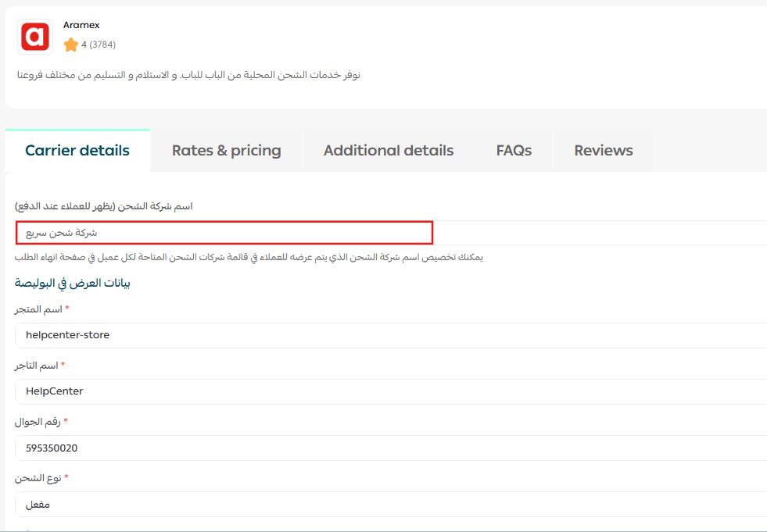The image size is (767, 532).
Task: Click the رقم الجوال field label
Action: (x=38, y=422)
